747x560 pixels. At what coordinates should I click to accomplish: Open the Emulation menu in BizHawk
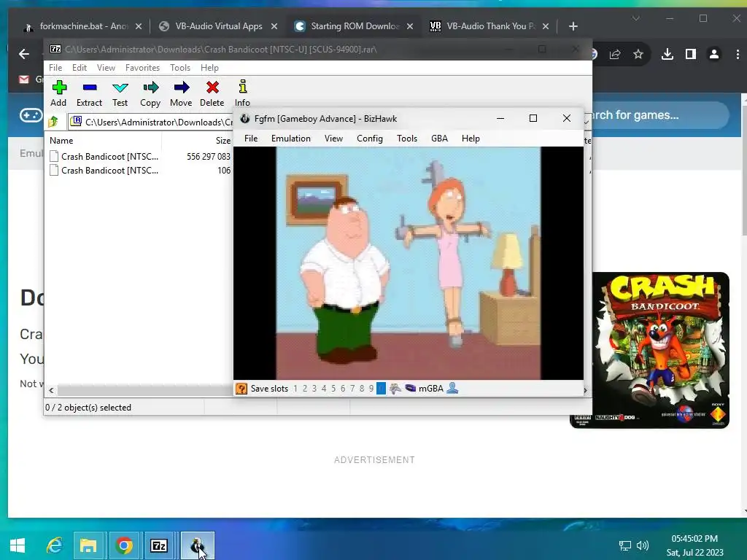click(x=291, y=139)
